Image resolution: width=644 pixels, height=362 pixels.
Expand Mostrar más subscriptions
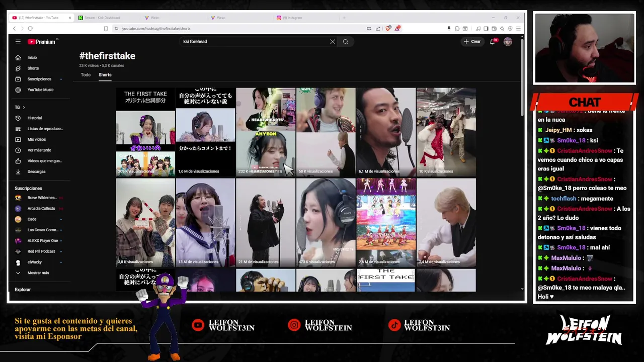pos(38,273)
